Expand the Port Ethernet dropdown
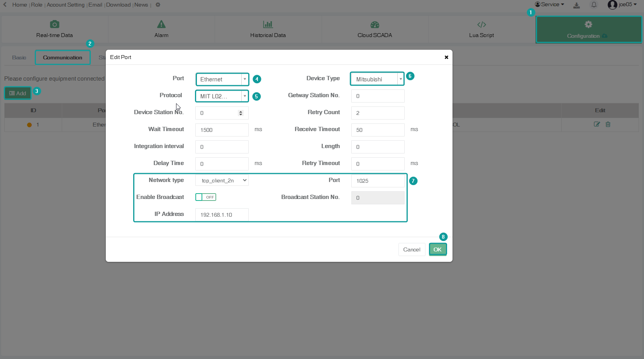Image resolution: width=644 pixels, height=359 pixels. [x=244, y=79]
